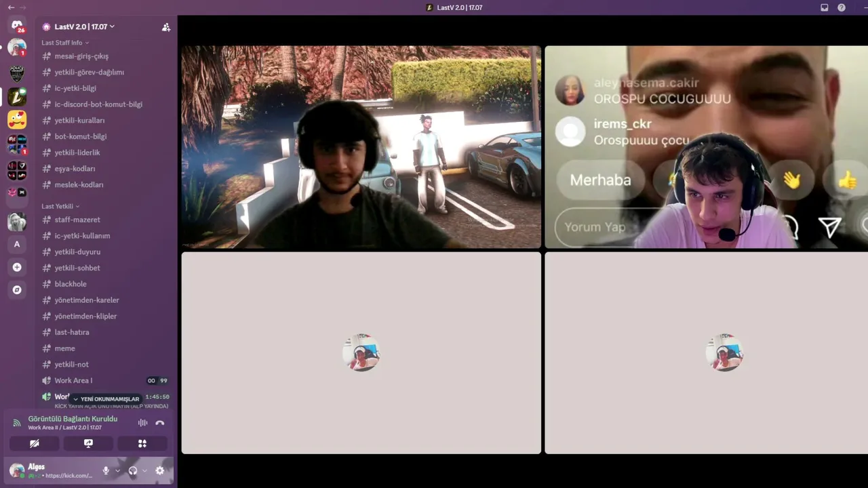This screenshot has width=868, height=488.
Task: Switch to the yellow heart-eyes emoji server
Action: 17,120
